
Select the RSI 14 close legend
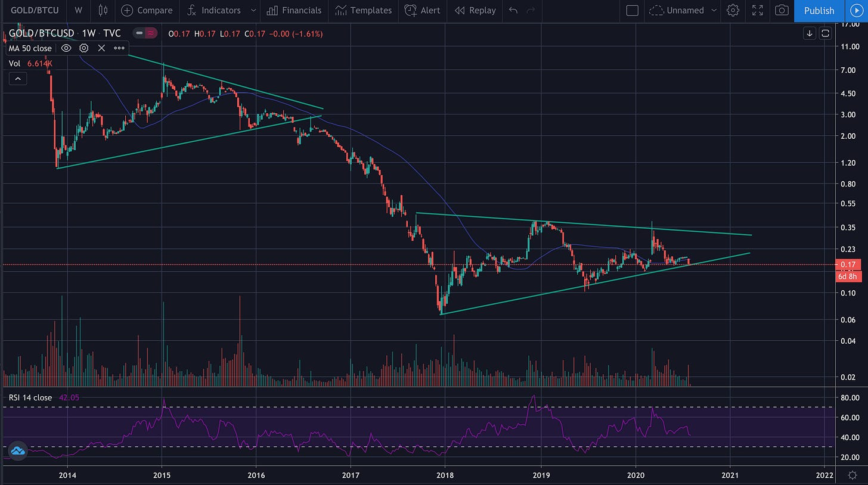tap(30, 397)
